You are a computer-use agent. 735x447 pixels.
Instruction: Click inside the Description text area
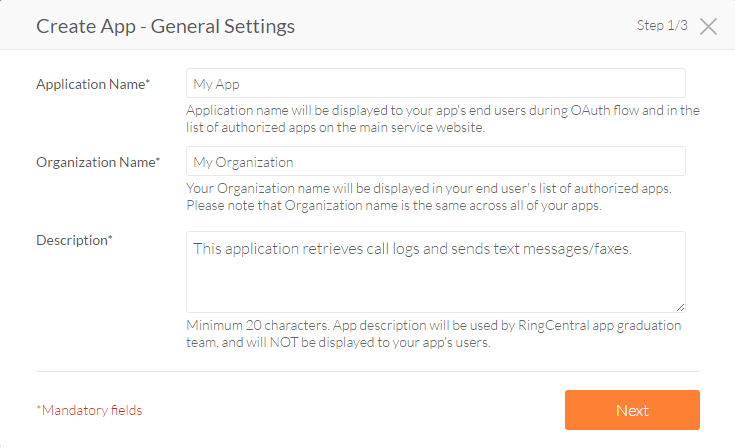coord(435,272)
